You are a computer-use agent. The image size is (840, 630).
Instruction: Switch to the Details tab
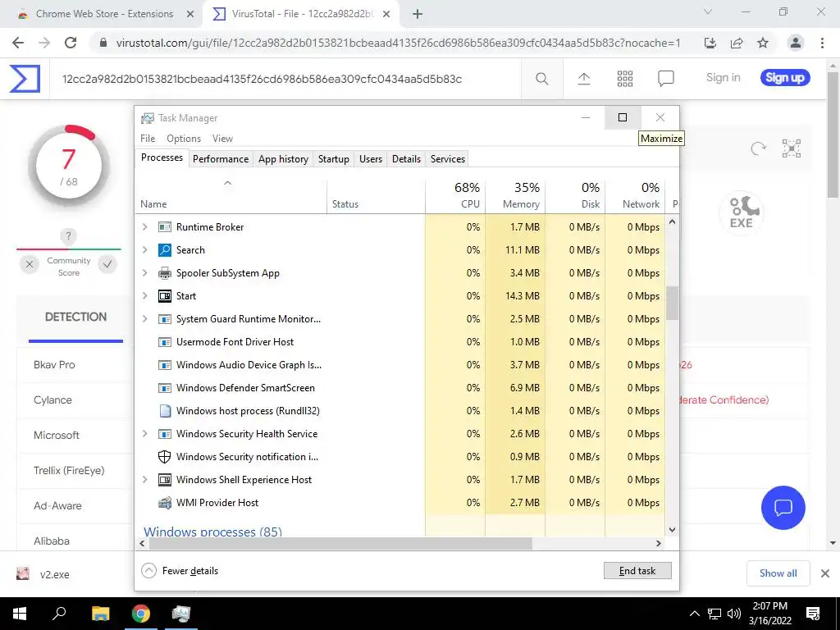[406, 159]
